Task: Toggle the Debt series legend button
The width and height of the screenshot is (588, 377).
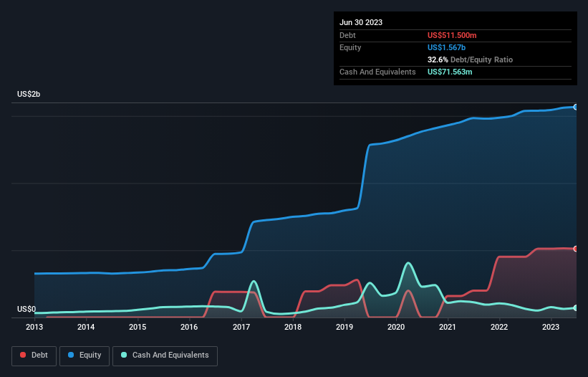Action: [34, 355]
